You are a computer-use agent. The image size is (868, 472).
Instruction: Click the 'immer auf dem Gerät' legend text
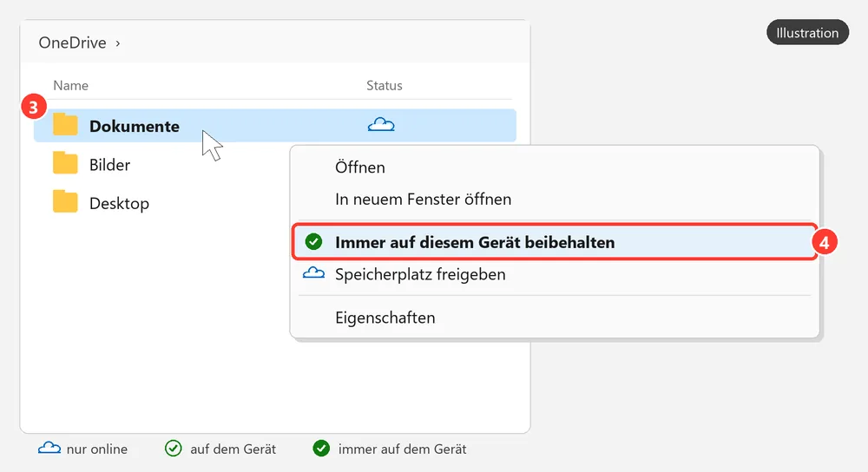coord(403,449)
